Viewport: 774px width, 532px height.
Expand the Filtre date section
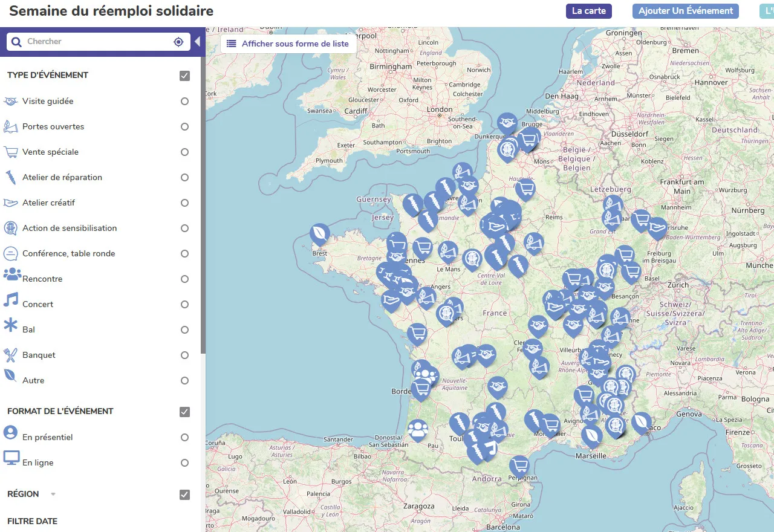click(x=33, y=521)
